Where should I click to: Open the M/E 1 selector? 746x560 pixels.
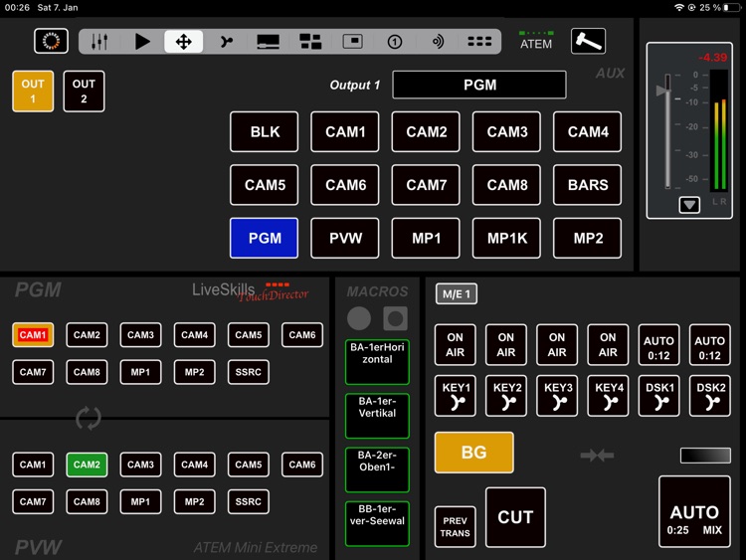click(x=457, y=294)
